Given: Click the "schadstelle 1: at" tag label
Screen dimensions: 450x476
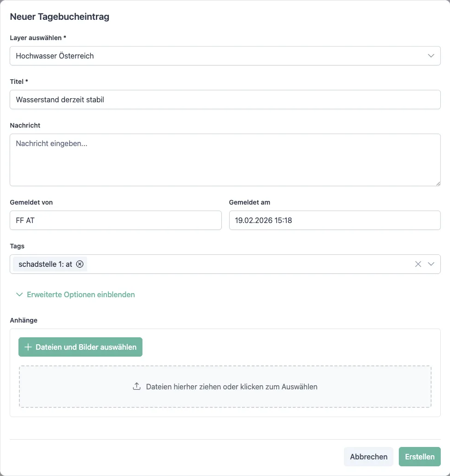Looking at the screenshot, I should coord(45,264).
